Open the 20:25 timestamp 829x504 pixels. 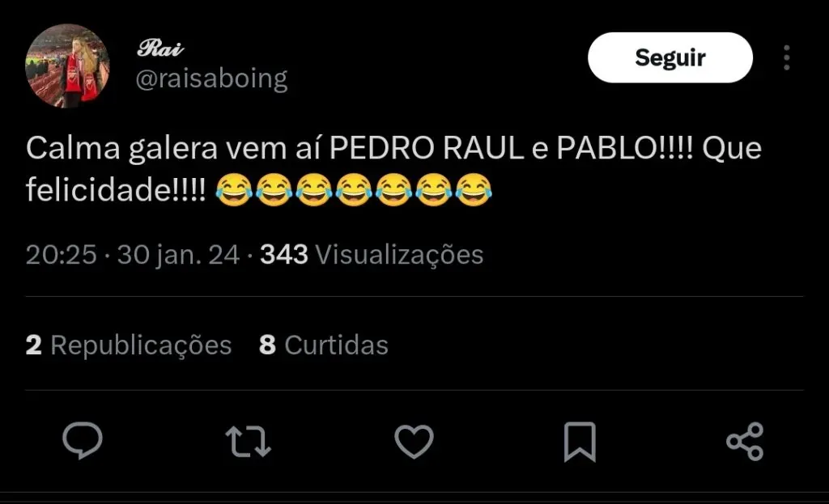[62, 255]
